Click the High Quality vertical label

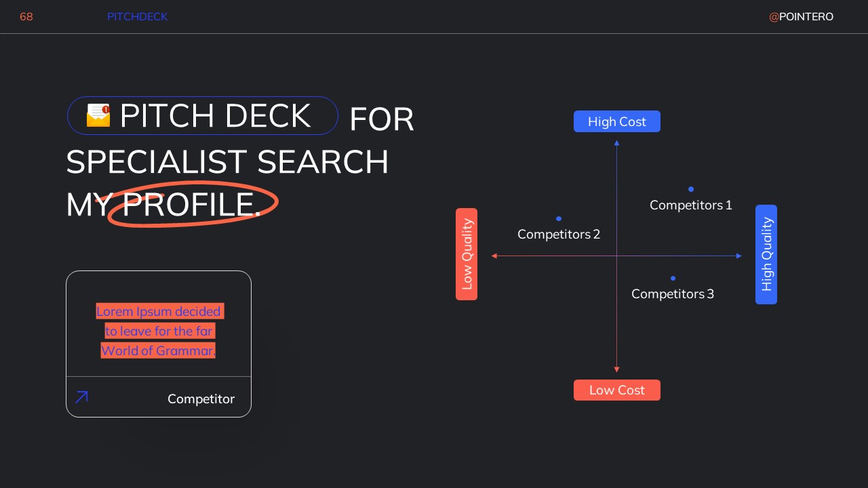click(x=766, y=254)
